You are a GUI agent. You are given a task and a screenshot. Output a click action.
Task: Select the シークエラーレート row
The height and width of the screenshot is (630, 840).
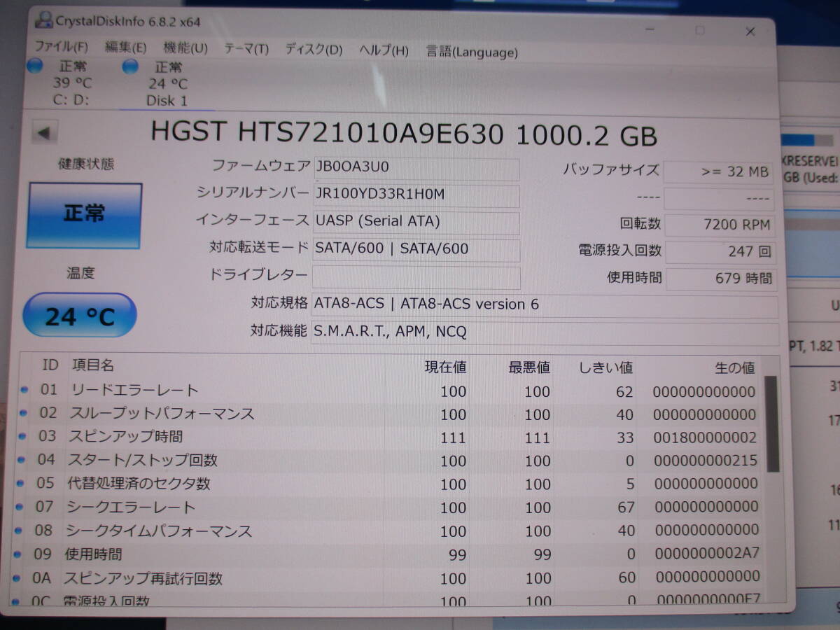pyautogui.click(x=389, y=507)
